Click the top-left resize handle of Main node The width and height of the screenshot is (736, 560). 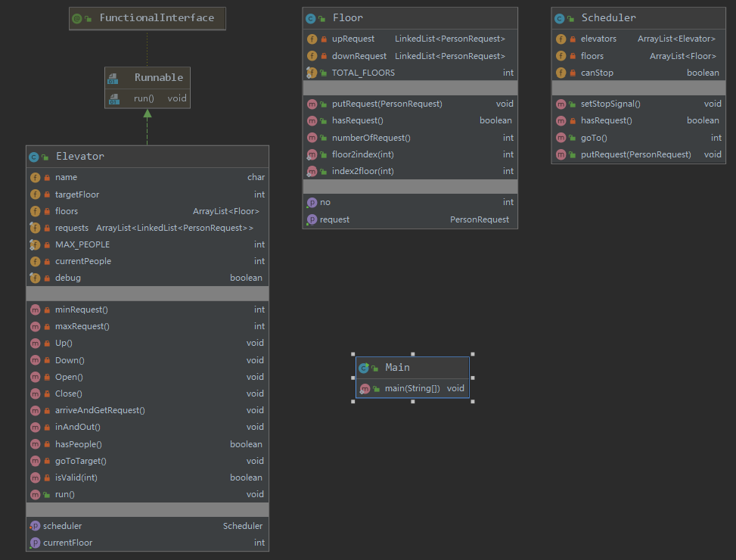pos(352,353)
